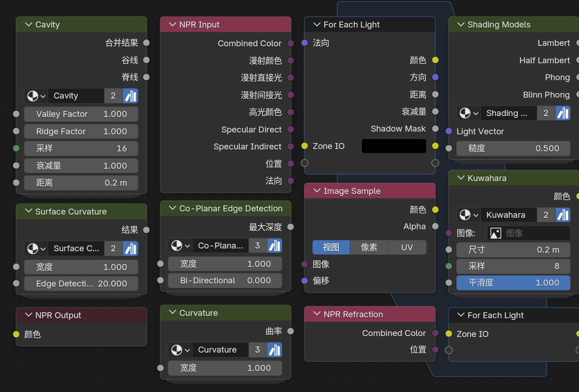This screenshot has width=579, height=392.
Task: Open node group browser in Shading Models node
Action: pos(469,113)
